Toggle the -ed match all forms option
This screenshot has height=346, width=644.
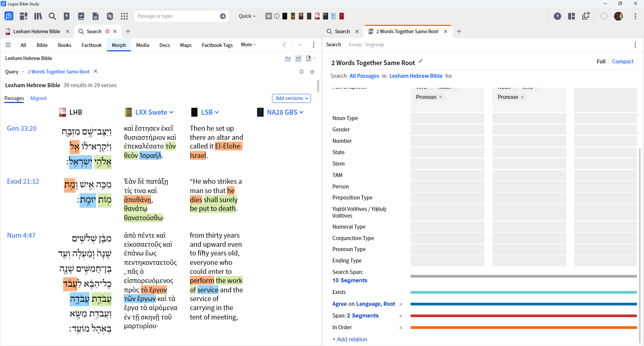click(298, 58)
